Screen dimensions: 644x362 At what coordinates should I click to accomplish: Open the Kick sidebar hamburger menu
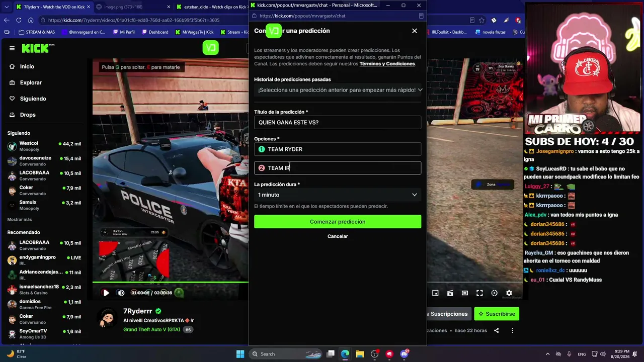pos(12,48)
